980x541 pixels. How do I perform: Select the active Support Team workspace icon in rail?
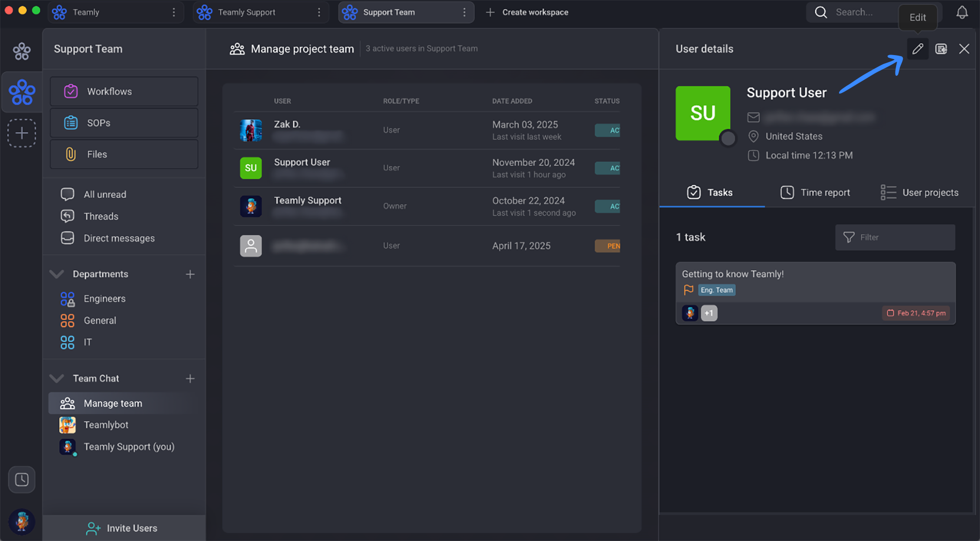pyautogui.click(x=22, y=92)
